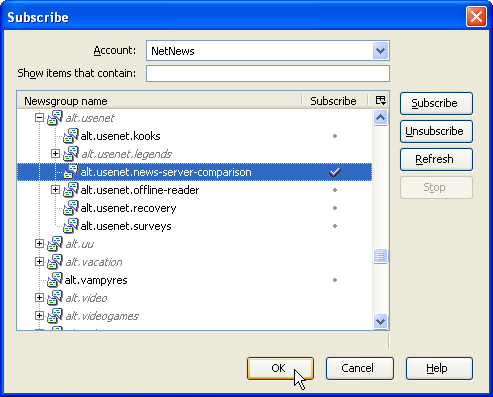Click the alt.usenet.recovery newsgroup icon
This screenshot has width=493, height=397.
(x=71, y=208)
